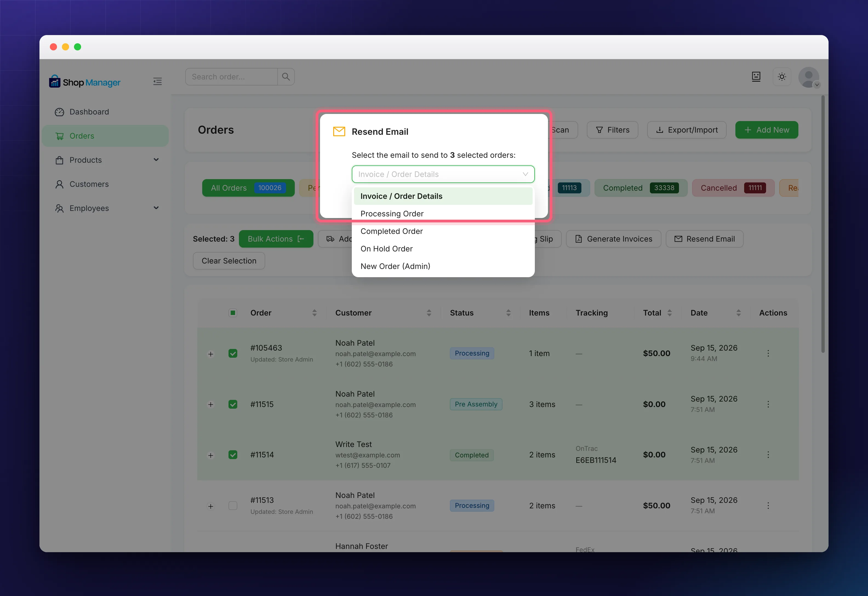
Task: Uncheck the checkbox for order #11514
Action: [x=233, y=455]
